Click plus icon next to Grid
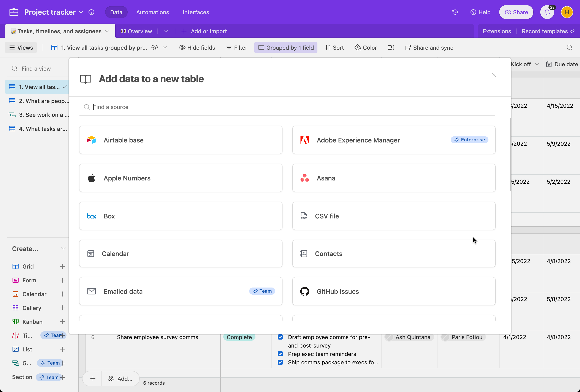 point(63,267)
